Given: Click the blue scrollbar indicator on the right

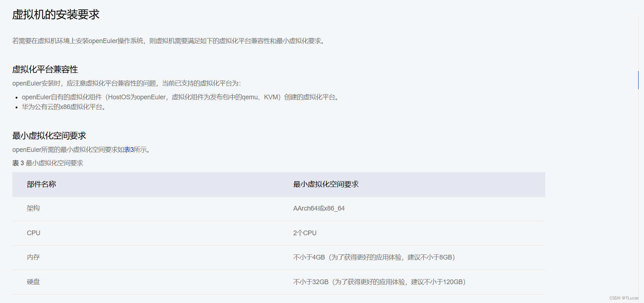Looking at the screenshot, I should 638,80.
